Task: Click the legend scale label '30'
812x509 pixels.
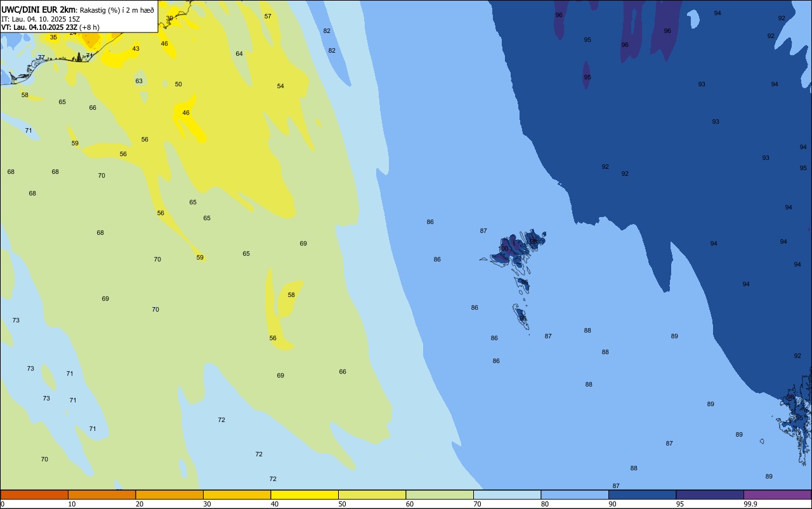Action: pyautogui.click(x=207, y=504)
